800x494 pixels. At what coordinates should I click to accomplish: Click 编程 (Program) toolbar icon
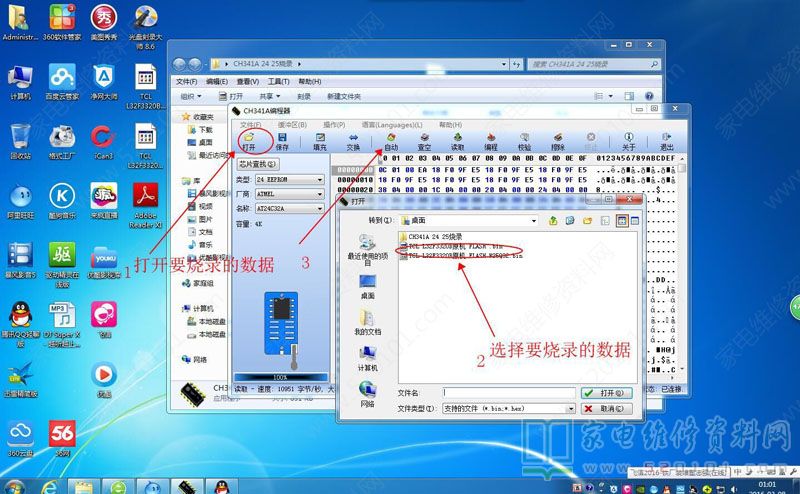pos(491,141)
